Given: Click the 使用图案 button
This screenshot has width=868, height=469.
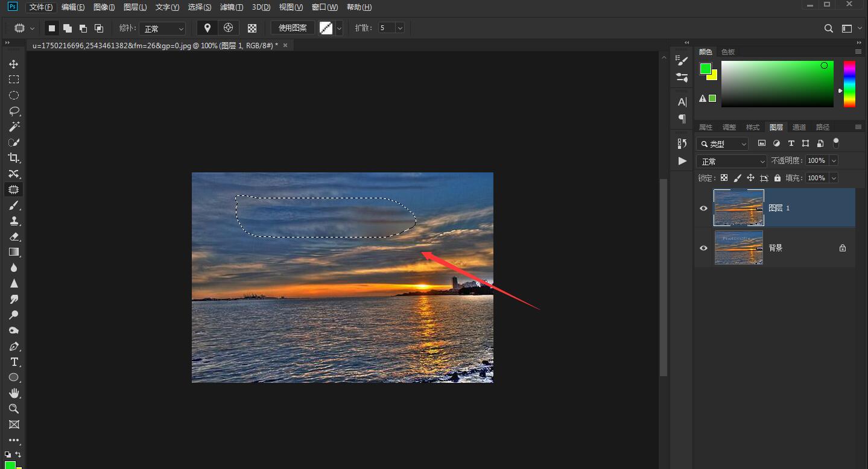Looking at the screenshot, I should tap(293, 28).
